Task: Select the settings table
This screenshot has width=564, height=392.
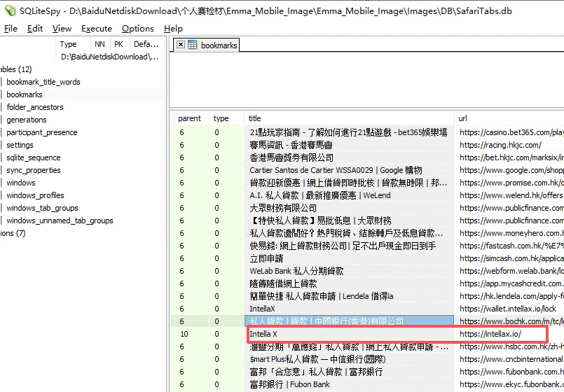Action: (x=20, y=145)
